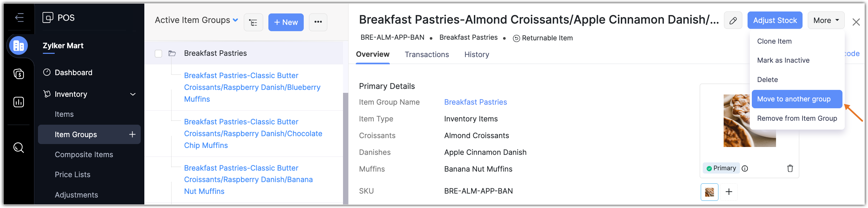This screenshot has width=868, height=208.
Task: Click the plus icon beside Item Groups
Action: coord(133,135)
